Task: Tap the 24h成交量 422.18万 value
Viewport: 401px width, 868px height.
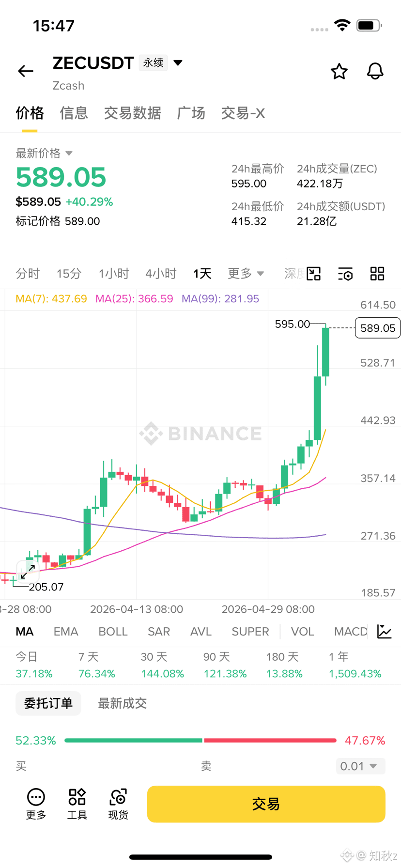Action: pyautogui.click(x=320, y=184)
